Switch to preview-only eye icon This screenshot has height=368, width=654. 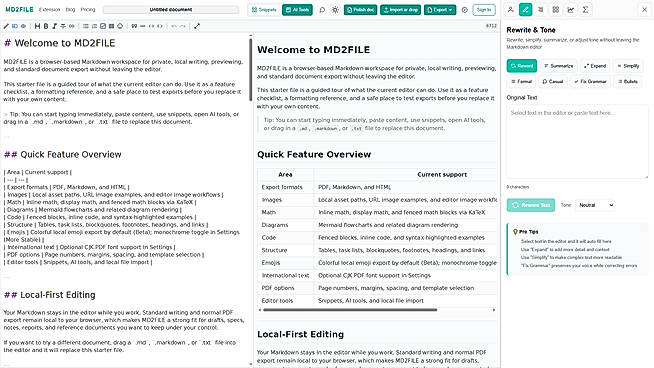pyautogui.click(x=23, y=26)
